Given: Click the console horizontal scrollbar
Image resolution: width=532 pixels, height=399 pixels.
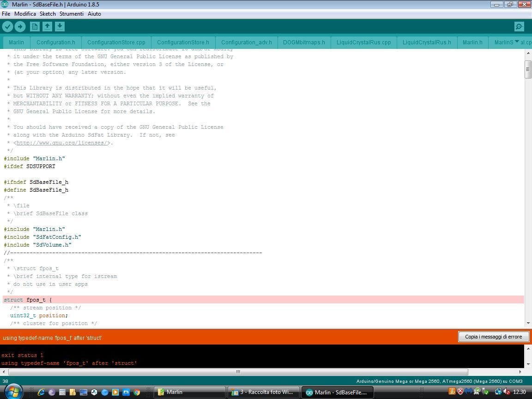Looking at the screenshot, I should pos(238,372).
